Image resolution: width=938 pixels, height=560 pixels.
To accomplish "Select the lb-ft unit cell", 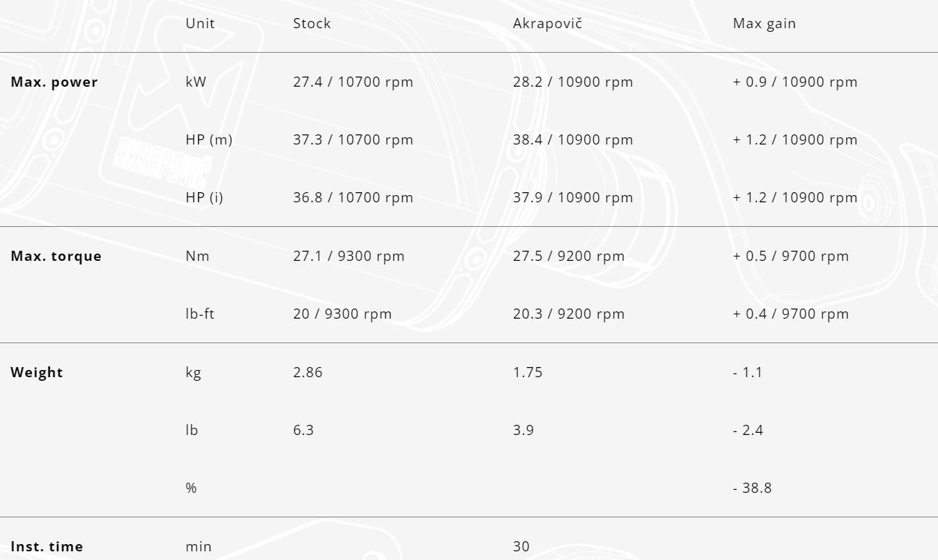I will 200,314.
